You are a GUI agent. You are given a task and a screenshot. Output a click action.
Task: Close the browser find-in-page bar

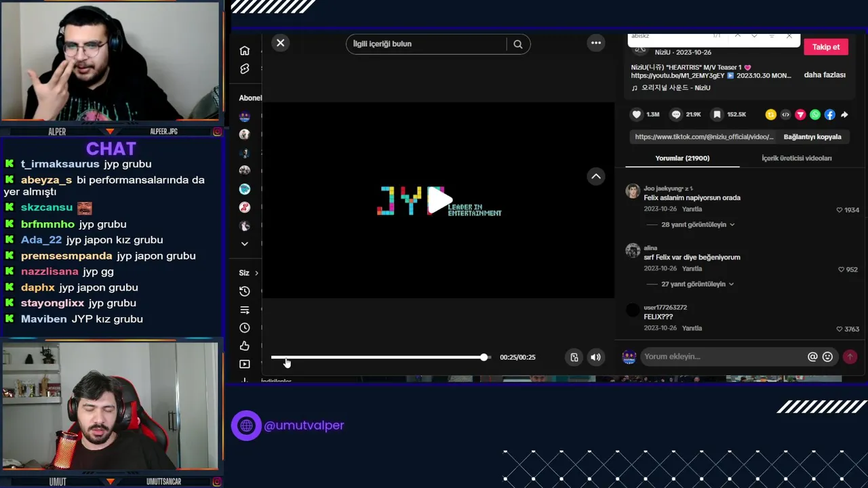click(x=789, y=36)
